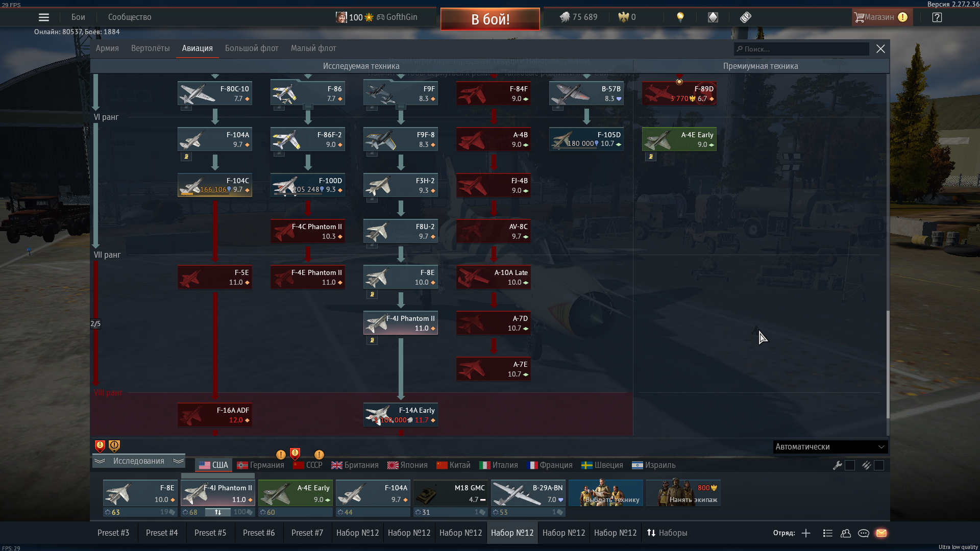Screen dimensions: 980x551
Task: Select Preset #5
Action: pos(210,533)
